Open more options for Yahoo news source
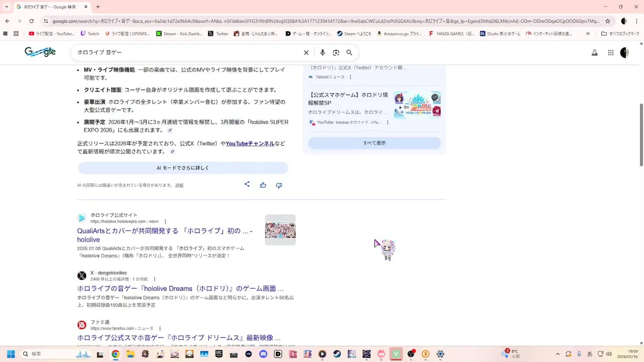This screenshot has height=362, width=644. click(351, 77)
